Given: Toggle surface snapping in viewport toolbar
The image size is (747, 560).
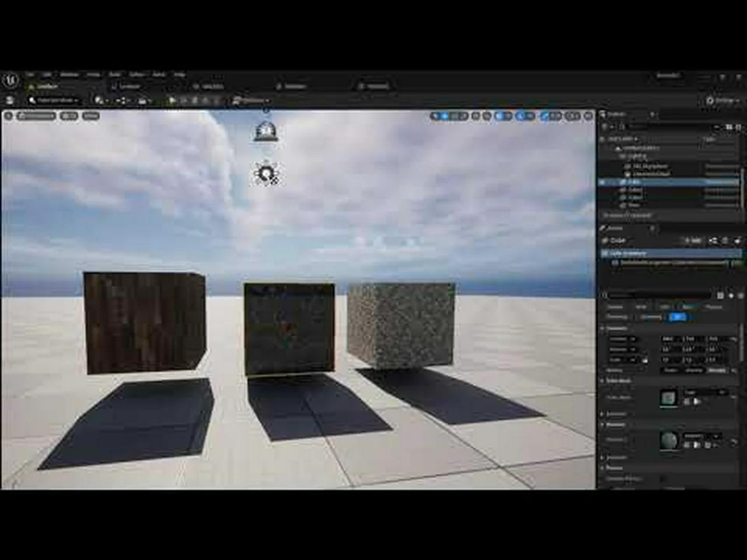Looking at the screenshot, I should click(x=487, y=116).
